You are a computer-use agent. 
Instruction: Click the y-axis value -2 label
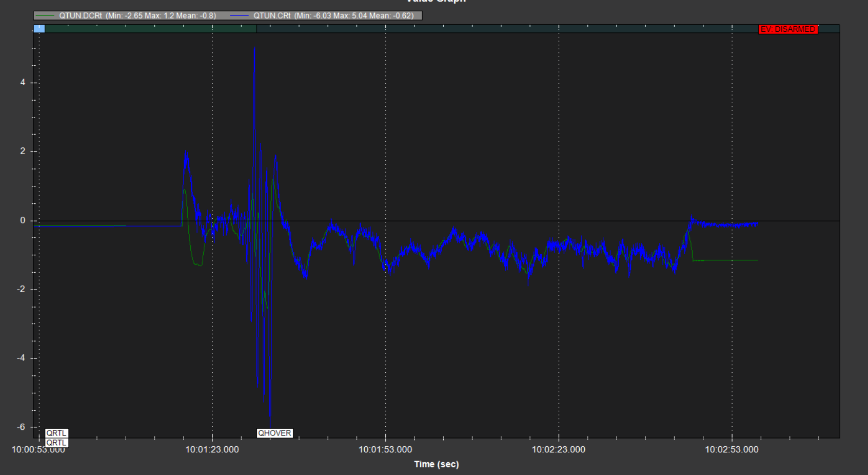[x=21, y=289]
